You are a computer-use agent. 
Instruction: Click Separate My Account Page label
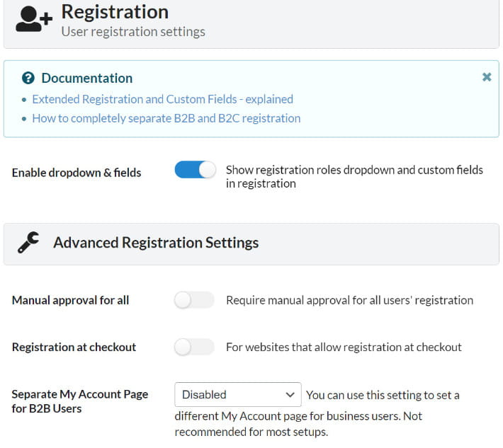pos(80,401)
